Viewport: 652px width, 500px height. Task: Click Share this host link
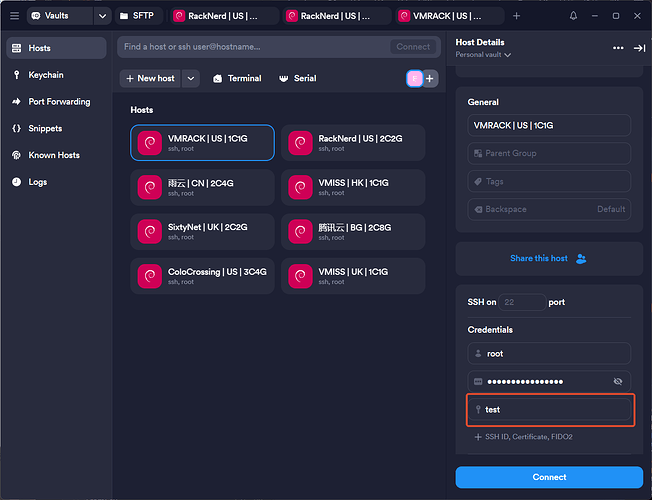pyautogui.click(x=548, y=258)
